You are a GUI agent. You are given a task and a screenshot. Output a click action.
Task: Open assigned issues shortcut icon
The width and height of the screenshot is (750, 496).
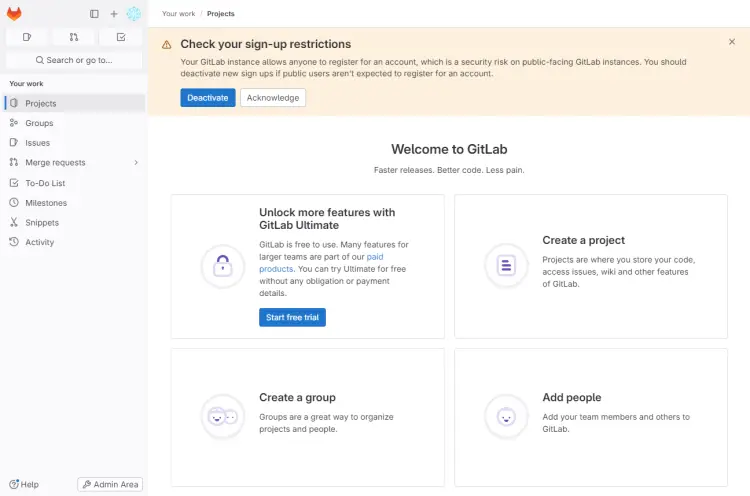click(x=27, y=37)
